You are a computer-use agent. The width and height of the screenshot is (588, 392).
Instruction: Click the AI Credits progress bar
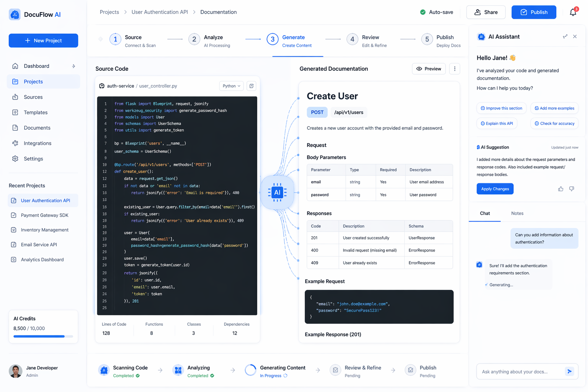[x=43, y=336]
